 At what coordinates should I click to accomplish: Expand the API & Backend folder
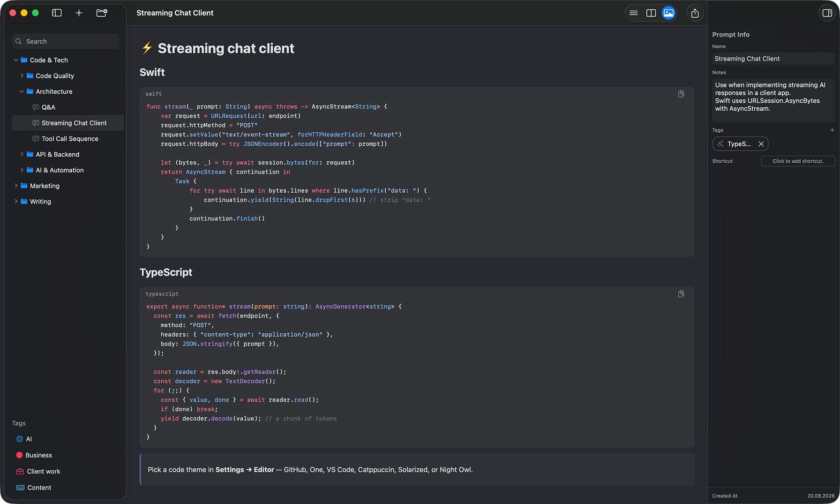click(x=22, y=154)
